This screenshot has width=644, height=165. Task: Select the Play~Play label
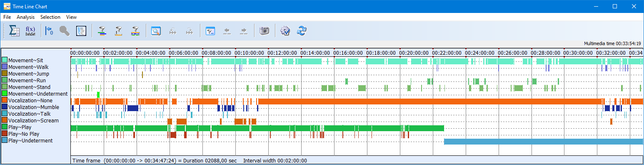tap(20, 127)
